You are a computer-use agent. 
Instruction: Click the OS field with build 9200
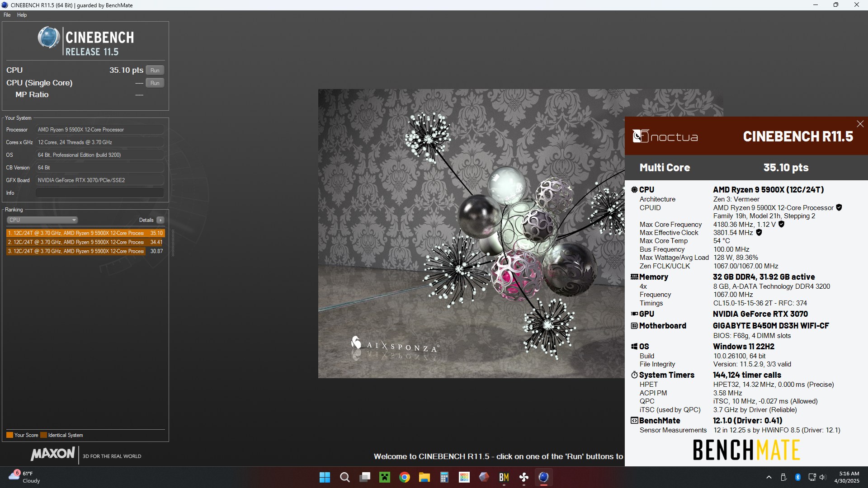point(99,155)
